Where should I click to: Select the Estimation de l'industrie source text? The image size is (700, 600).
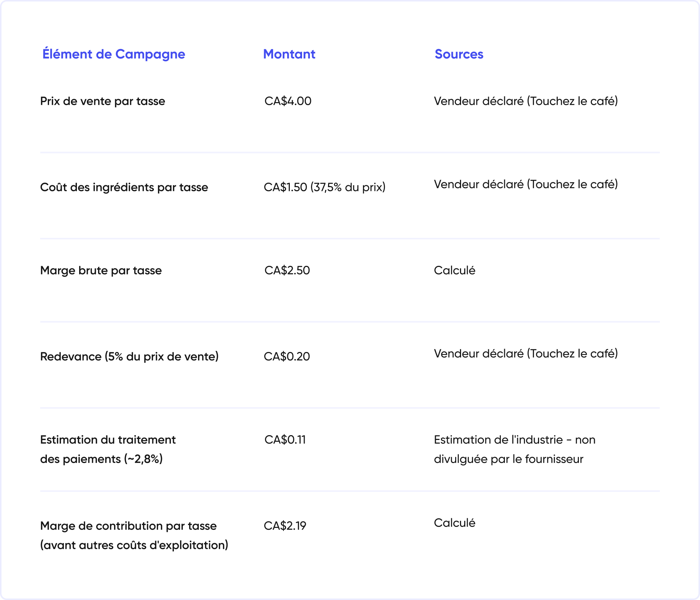point(515,449)
